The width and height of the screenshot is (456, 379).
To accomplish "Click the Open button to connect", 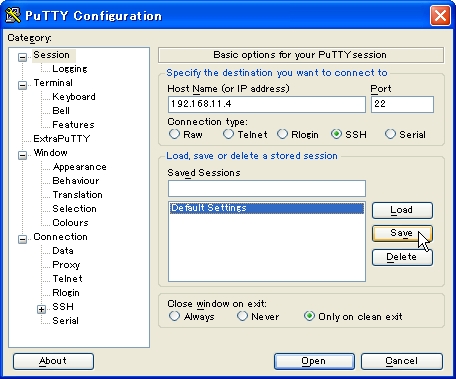I will click(314, 361).
